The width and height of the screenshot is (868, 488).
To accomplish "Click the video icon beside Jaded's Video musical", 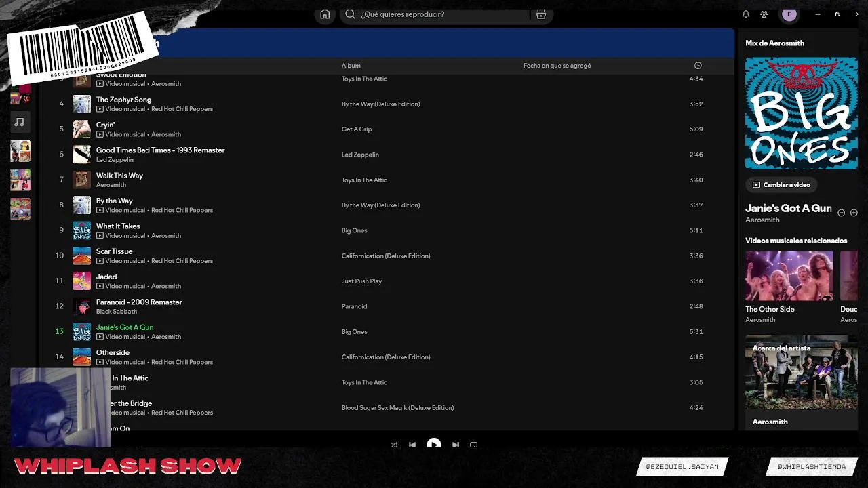I will pyautogui.click(x=100, y=286).
